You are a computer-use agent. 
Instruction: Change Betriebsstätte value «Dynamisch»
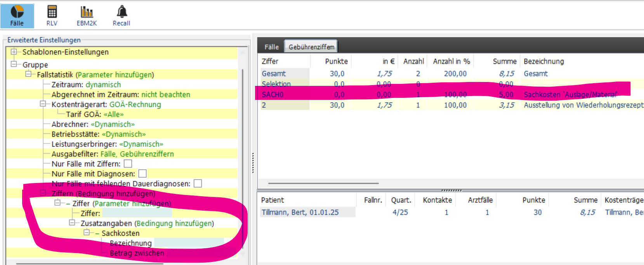coord(124,134)
